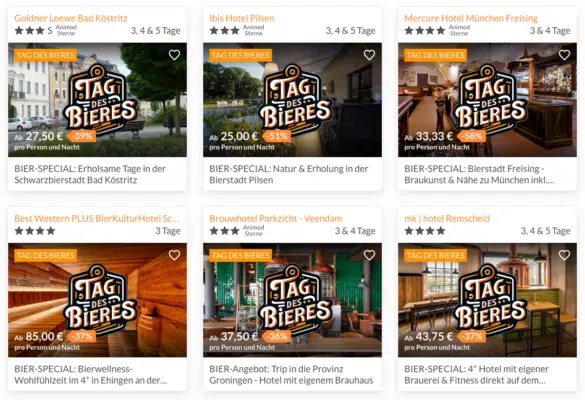Click the -37% badge on mk hotel card
The width and height of the screenshot is (585, 400).
coord(472,337)
